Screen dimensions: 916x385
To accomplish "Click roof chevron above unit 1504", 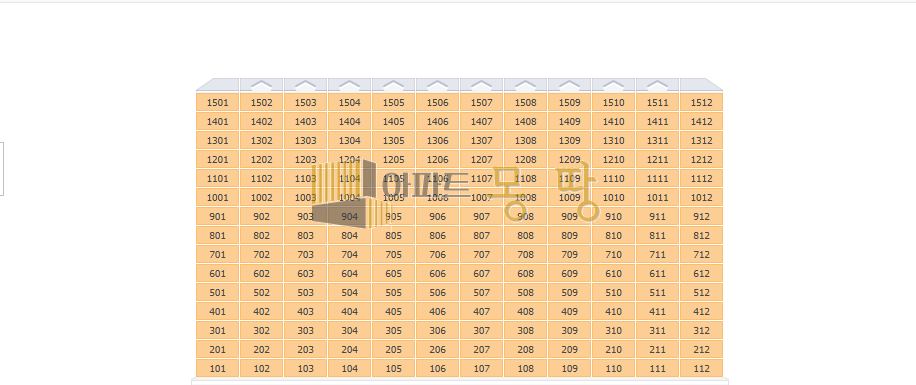I will coord(349,85).
